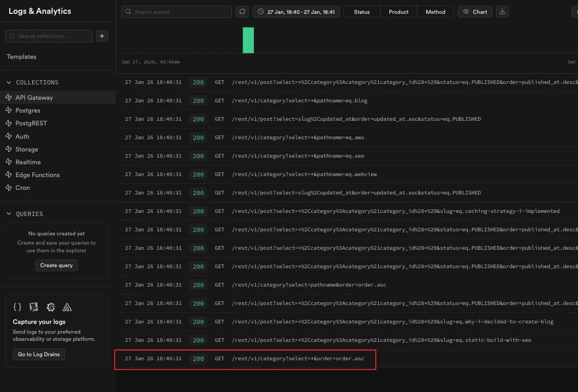Click the download logs icon
The height and width of the screenshot is (392, 578).
502,12
